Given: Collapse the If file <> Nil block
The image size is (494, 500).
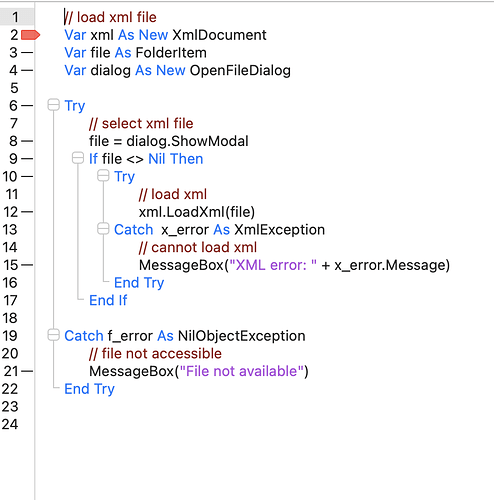Looking at the screenshot, I should [x=78, y=158].
